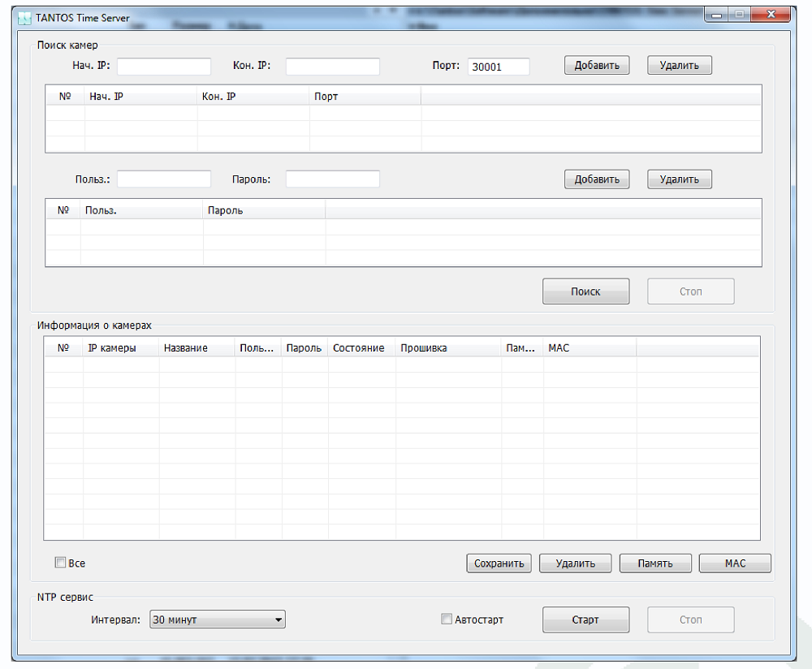Image resolution: width=812 pixels, height=669 pixels.
Task: Click Удалить in the Пароль row
Action: 680,179
